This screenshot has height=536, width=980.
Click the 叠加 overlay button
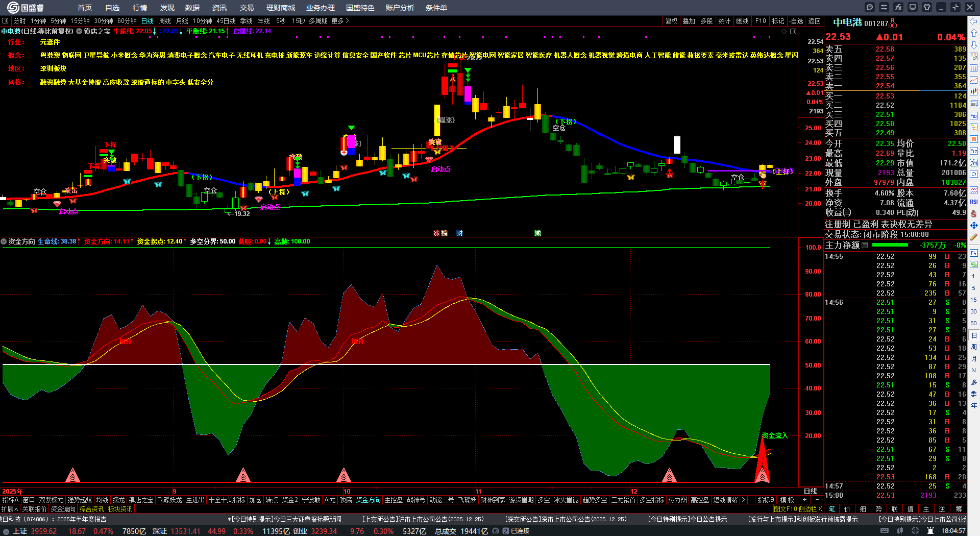(689, 21)
